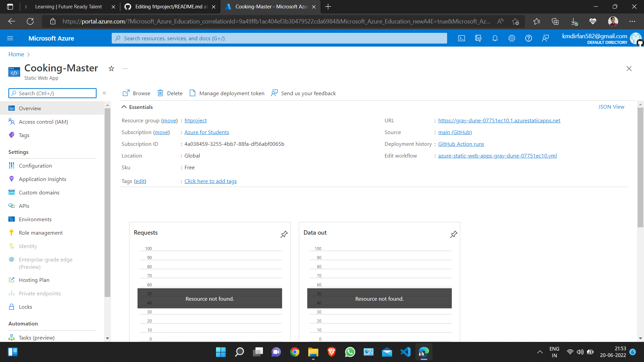Close the Cooking-Master blade

tap(629, 68)
